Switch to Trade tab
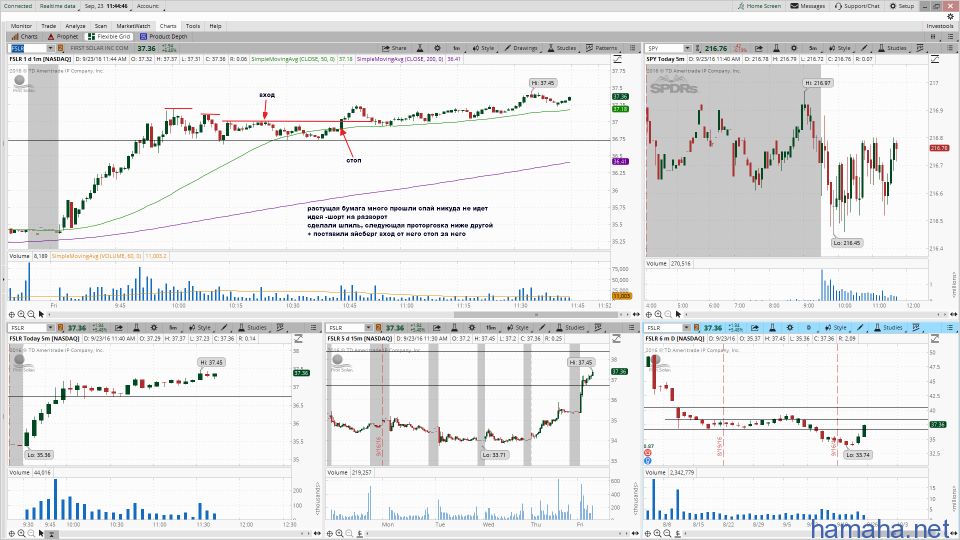Viewport: 960px width, 540px height. click(x=48, y=26)
